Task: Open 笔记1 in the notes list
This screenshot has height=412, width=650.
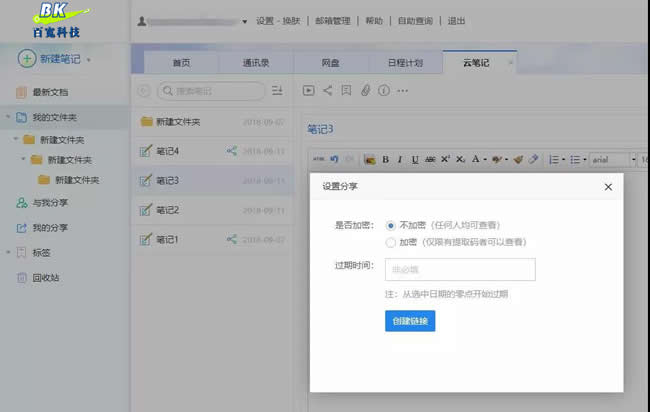Action: tap(212, 240)
